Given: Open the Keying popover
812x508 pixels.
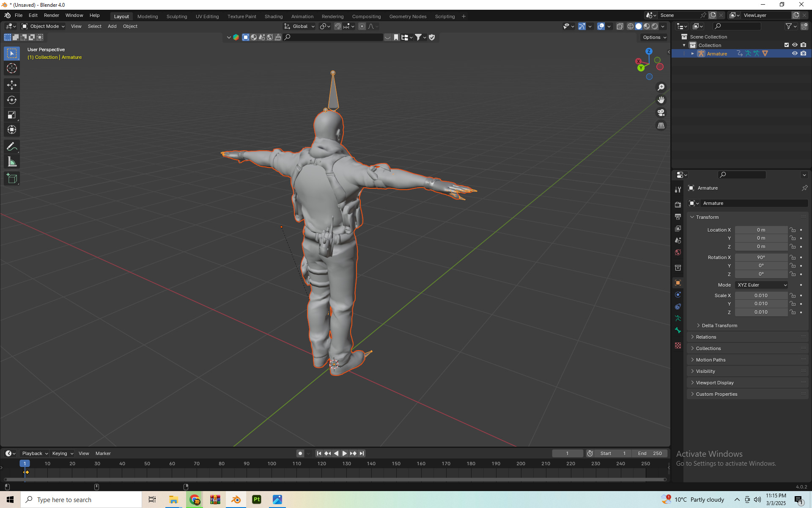Looking at the screenshot, I should pos(62,453).
